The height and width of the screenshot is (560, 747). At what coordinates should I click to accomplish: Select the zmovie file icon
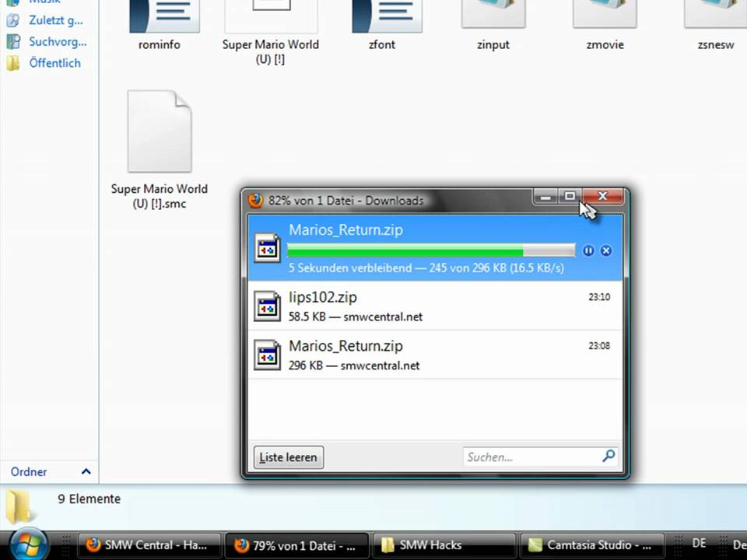pos(605,14)
